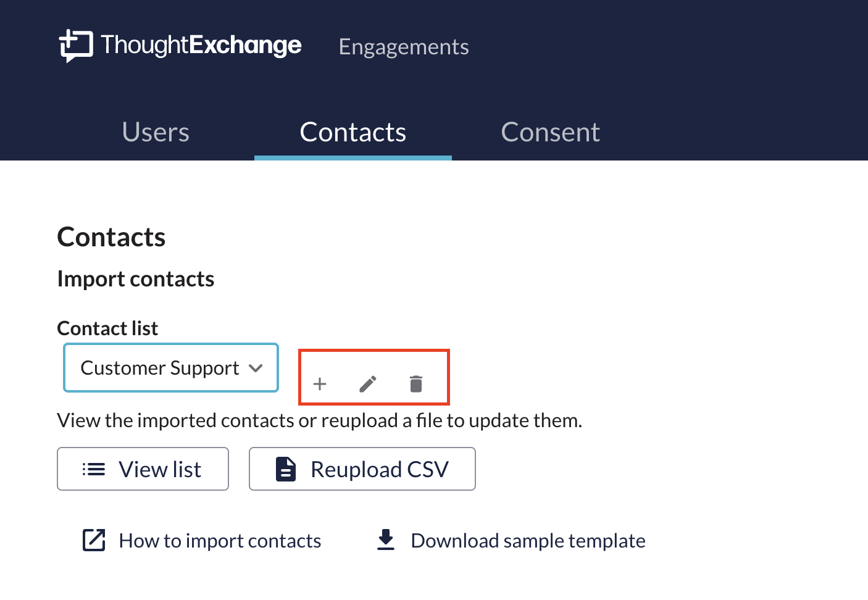Add a new contact list with plus icon
Screen dimensions: 868x600
320,384
